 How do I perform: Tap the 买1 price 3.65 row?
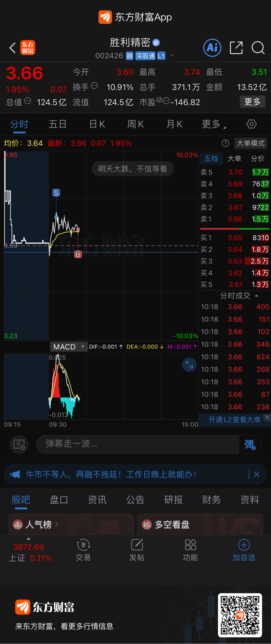(x=235, y=238)
